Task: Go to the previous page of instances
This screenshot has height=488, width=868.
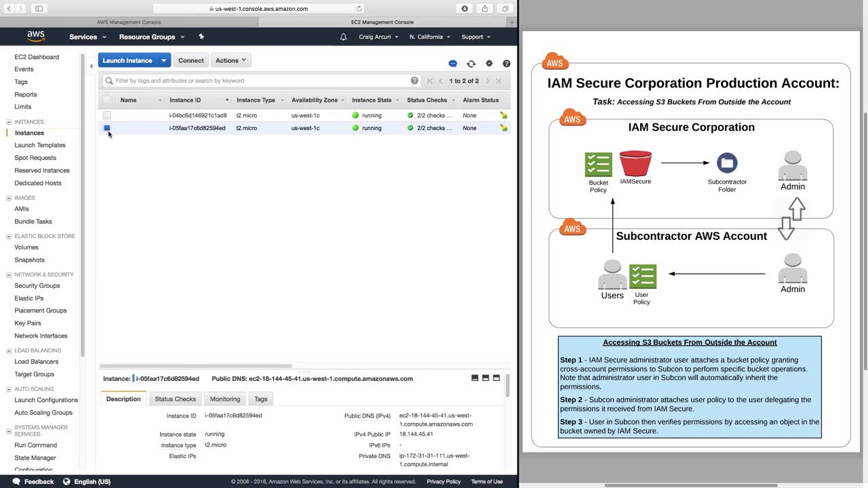Action: pos(441,81)
